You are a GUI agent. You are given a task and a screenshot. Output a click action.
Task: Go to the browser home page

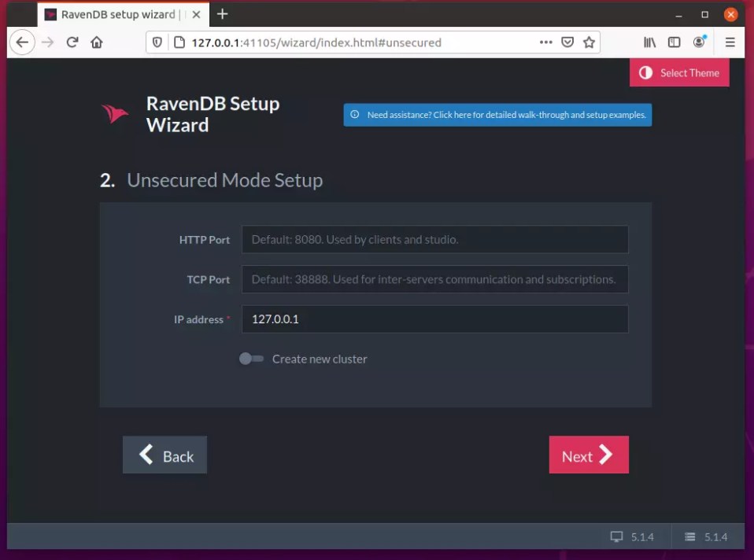coord(97,42)
